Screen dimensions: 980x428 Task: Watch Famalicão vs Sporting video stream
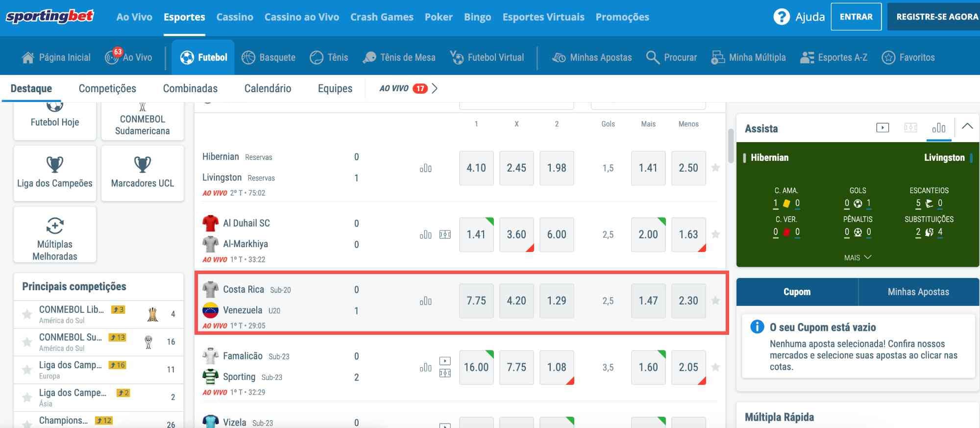click(445, 361)
